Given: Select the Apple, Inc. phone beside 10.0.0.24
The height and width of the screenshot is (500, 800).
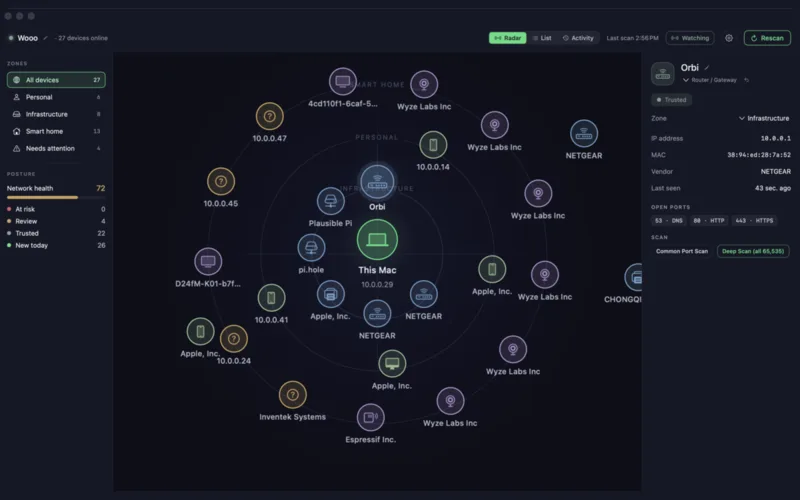Looking at the screenshot, I should (x=201, y=331).
